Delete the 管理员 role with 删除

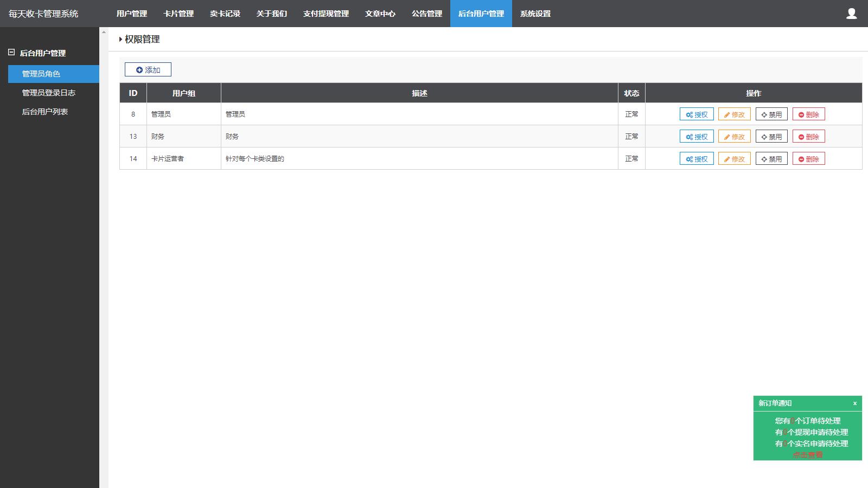[x=808, y=114]
